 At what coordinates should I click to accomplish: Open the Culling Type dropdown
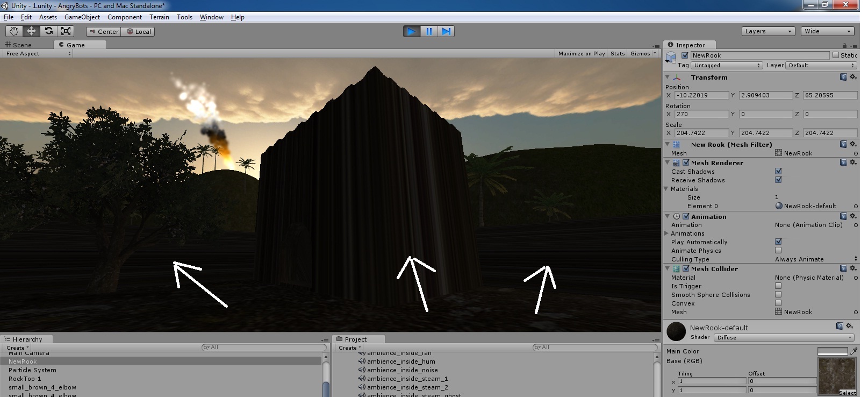pos(816,259)
